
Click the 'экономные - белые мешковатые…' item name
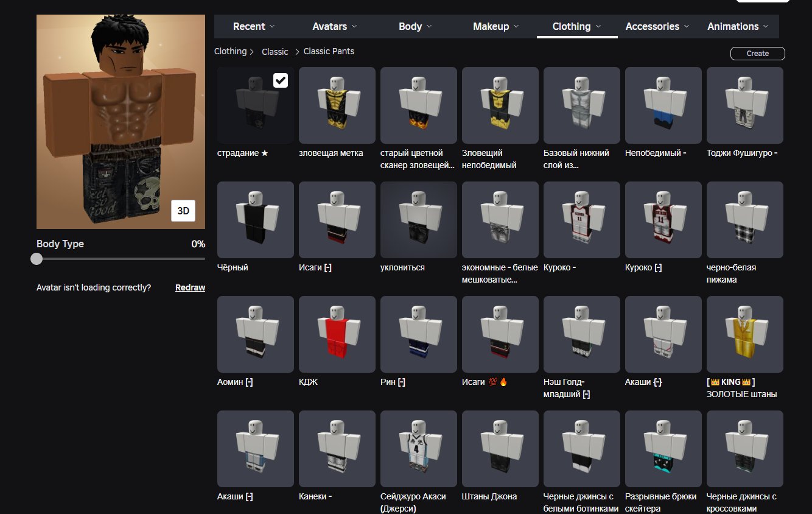tap(500, 273)
